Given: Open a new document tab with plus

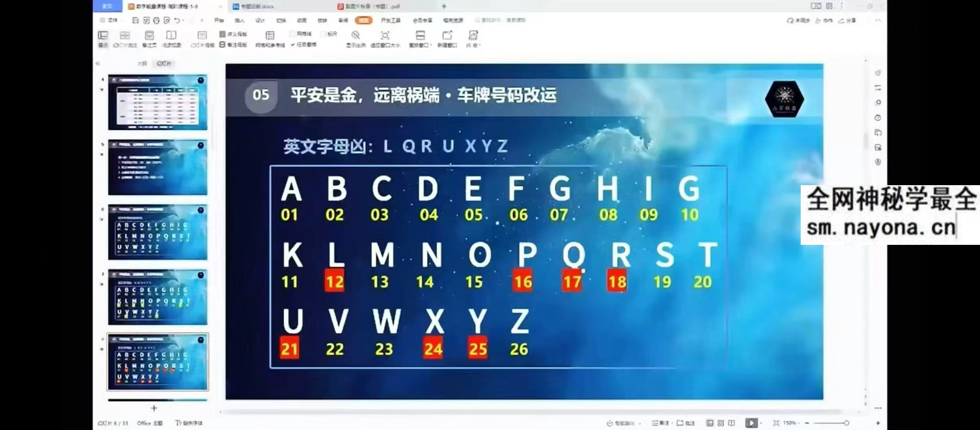Looking at the screenshot, I should 444,6.
